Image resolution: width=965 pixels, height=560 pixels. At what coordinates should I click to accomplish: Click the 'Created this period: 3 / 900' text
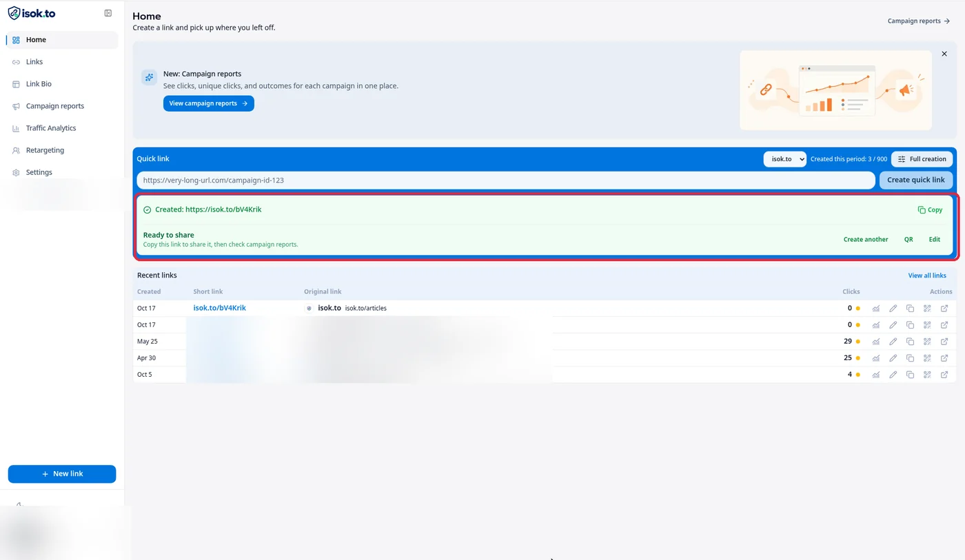(x=849, y=159)
